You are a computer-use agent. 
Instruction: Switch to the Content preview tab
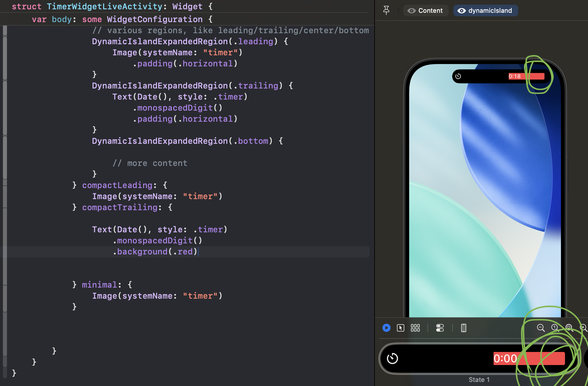pyautogui.click(x=425, y=10)
